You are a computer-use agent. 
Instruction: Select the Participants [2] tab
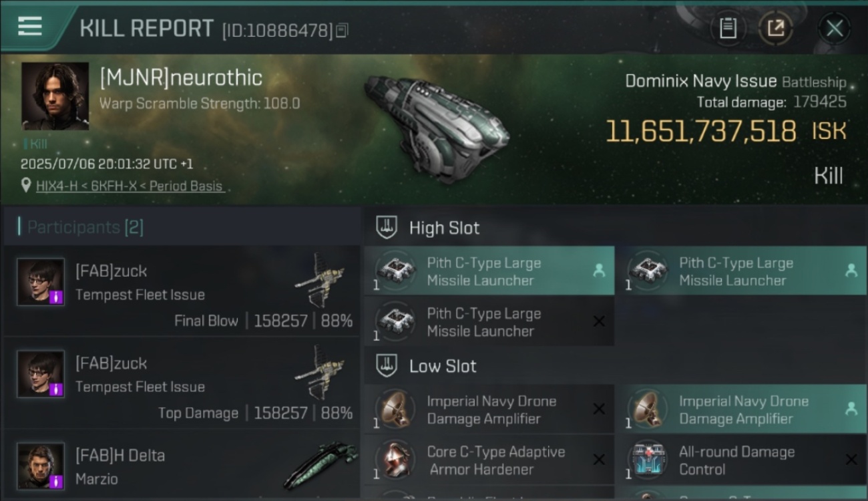point(85,227)
